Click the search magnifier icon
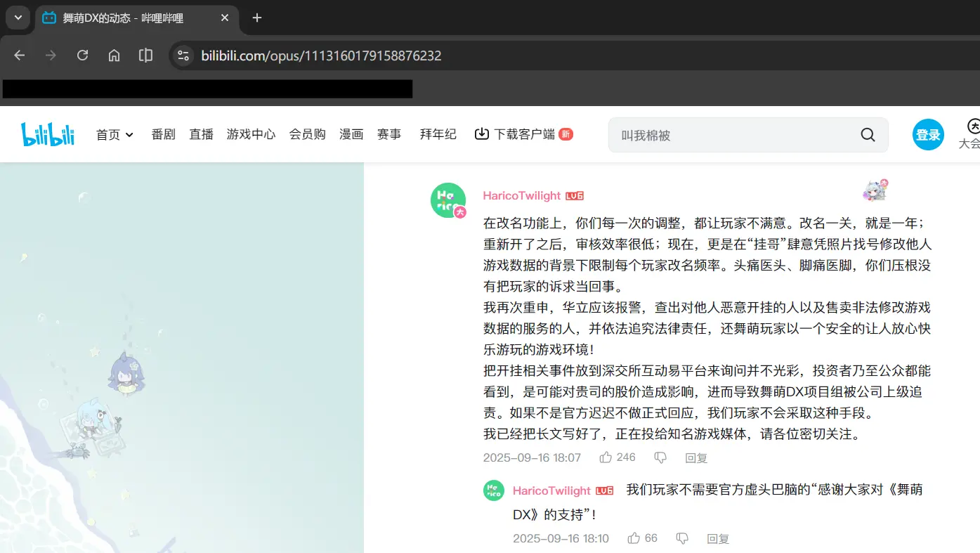This screenshot has width=980, height=553. pos(867,134)
